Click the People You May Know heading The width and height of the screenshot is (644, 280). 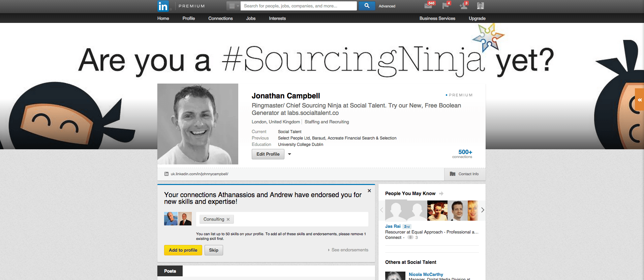(x=410, y=193)
